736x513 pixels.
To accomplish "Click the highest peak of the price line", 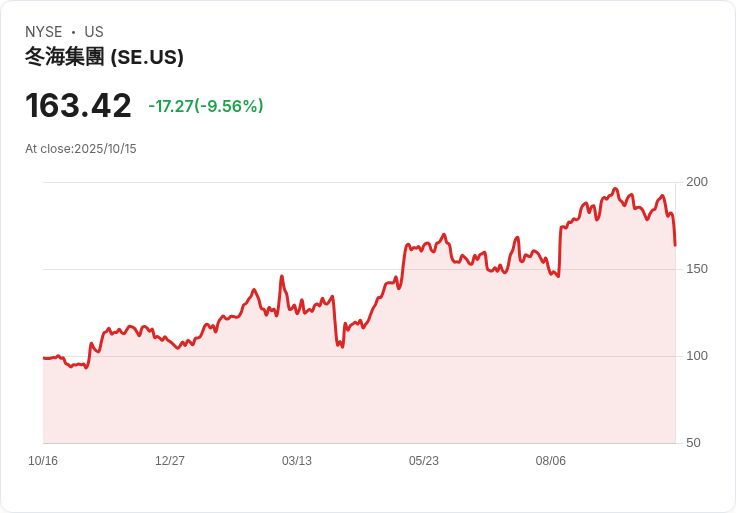I will [616, 189].
